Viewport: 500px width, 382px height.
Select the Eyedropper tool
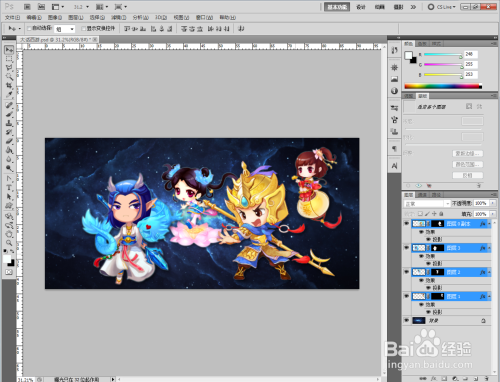9,95
